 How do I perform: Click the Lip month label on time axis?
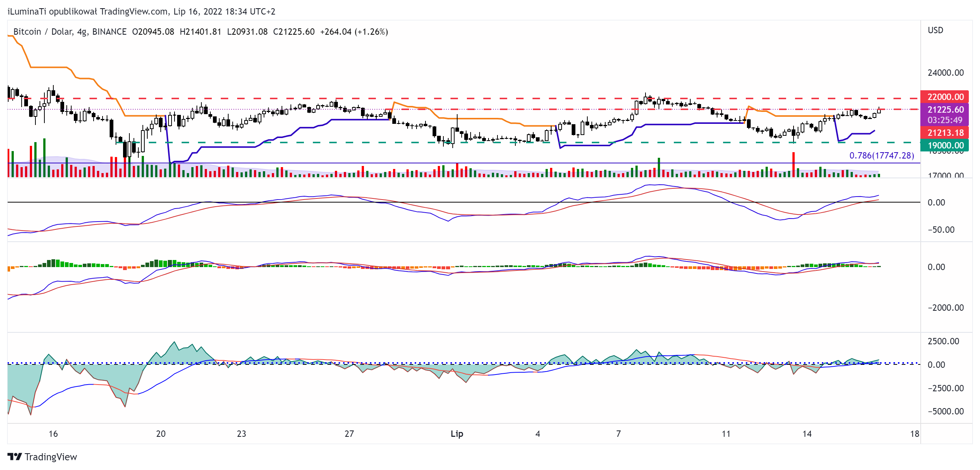[x=456, y=433]
